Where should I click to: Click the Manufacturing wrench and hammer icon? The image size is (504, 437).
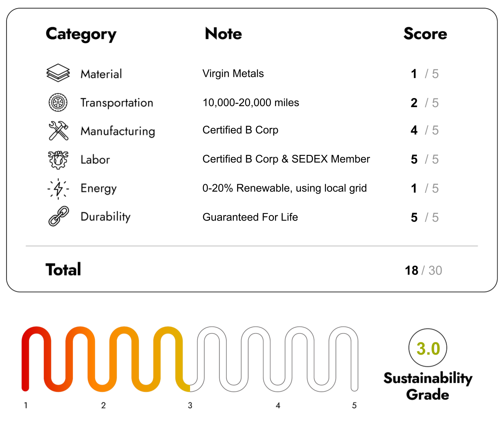coord(58,130)
